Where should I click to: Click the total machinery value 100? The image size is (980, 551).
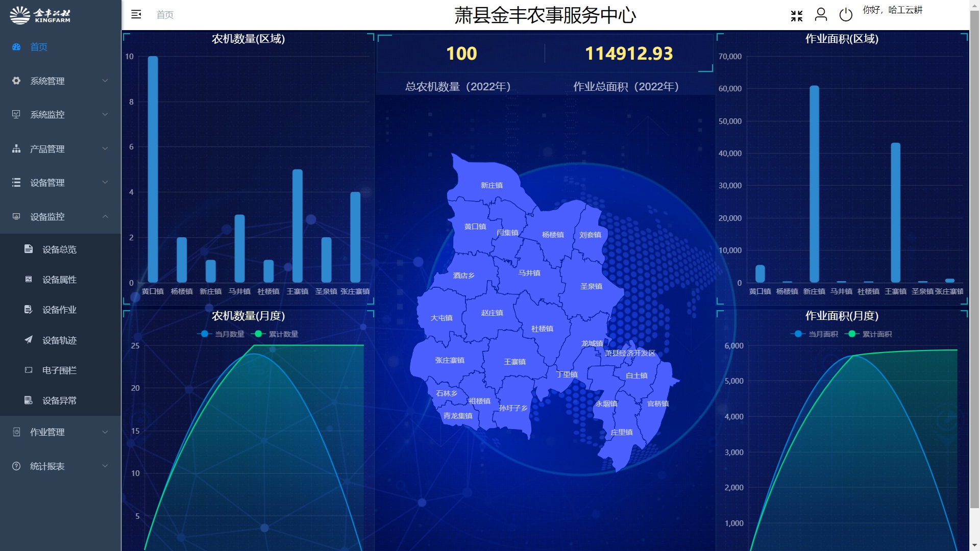[461, 54]
